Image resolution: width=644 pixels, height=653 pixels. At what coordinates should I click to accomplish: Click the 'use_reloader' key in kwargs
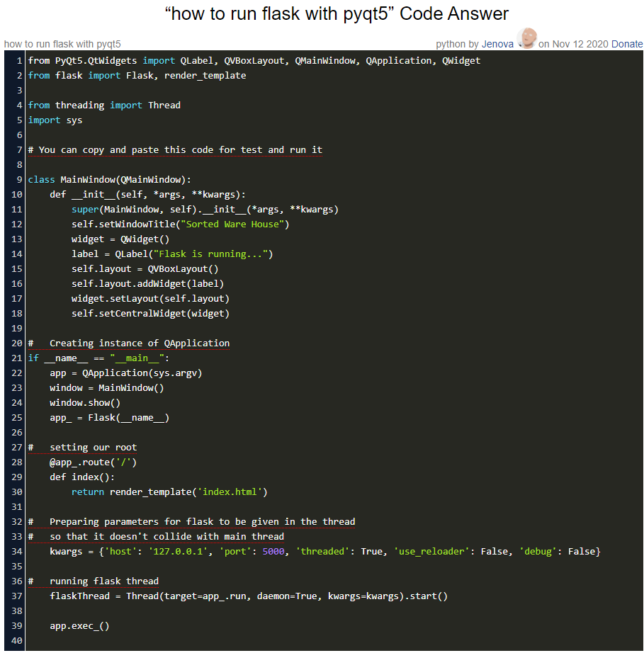[x=431, y=552]
